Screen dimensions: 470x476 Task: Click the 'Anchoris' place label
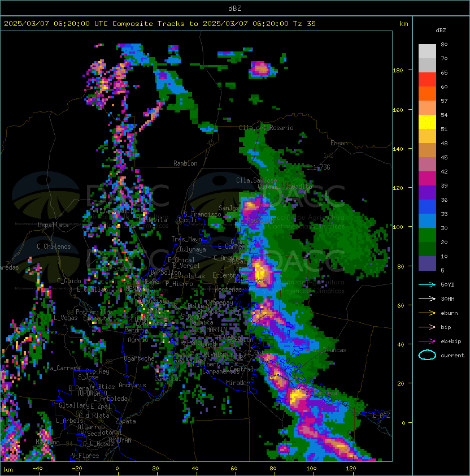(x=132, y=385)
